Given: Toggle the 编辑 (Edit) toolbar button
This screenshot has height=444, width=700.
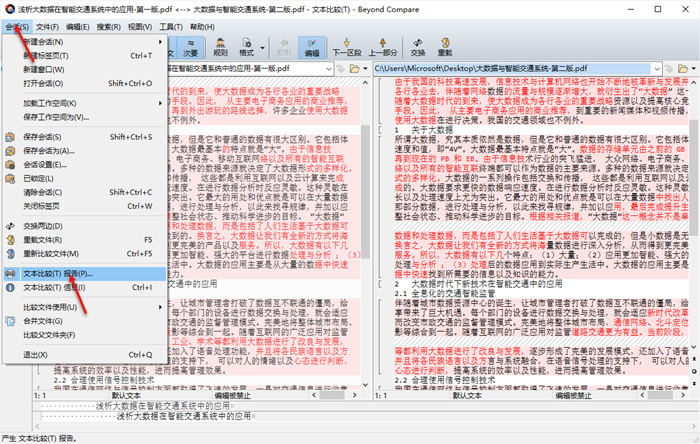Looking at the screenshot, I should point(312,47).
